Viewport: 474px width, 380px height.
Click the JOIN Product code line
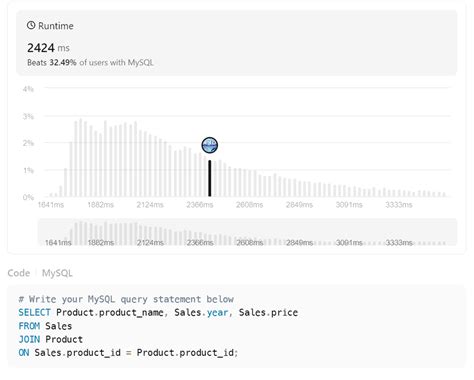[50, 339]
